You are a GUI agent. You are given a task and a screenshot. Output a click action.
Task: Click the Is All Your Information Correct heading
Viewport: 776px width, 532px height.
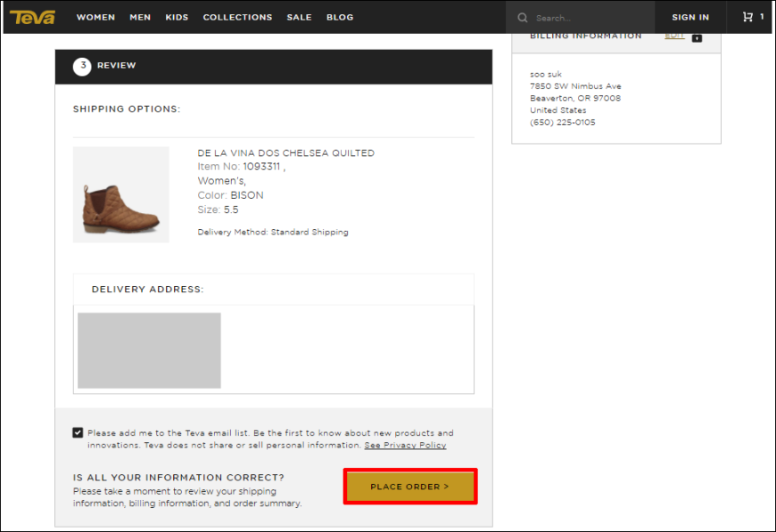click(178, 477)
